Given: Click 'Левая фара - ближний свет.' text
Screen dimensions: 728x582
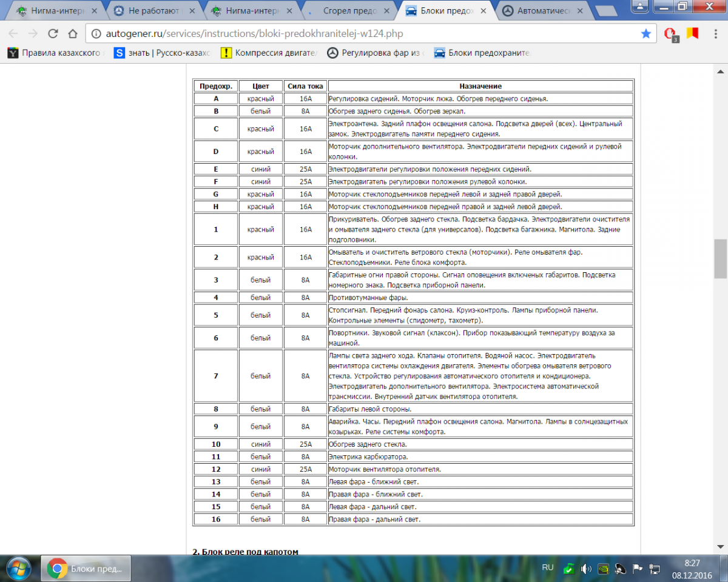Looking at the screenshot, I should click(x=374, y=482).
